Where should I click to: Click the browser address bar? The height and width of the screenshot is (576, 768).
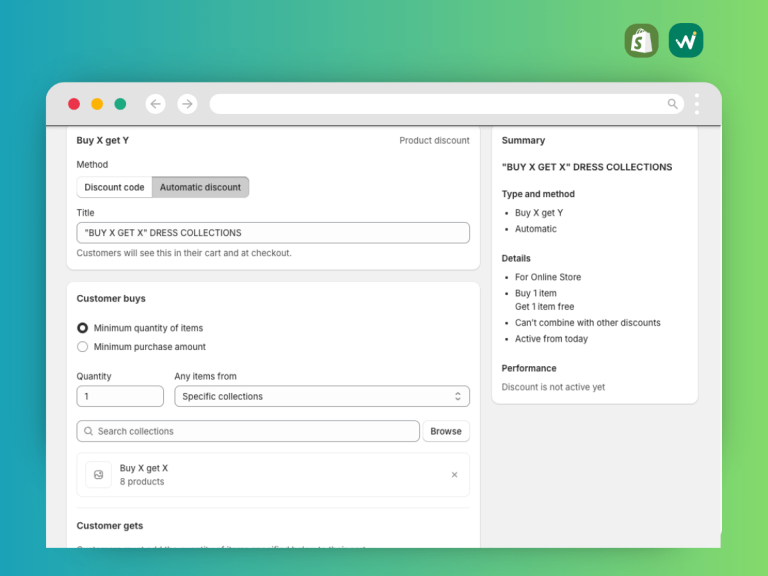(x=447, y=104)
